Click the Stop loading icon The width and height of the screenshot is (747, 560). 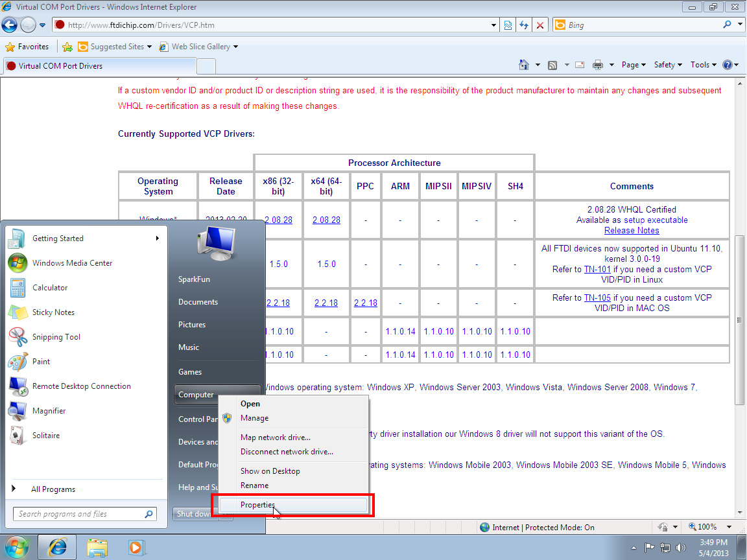click(540, 25)
